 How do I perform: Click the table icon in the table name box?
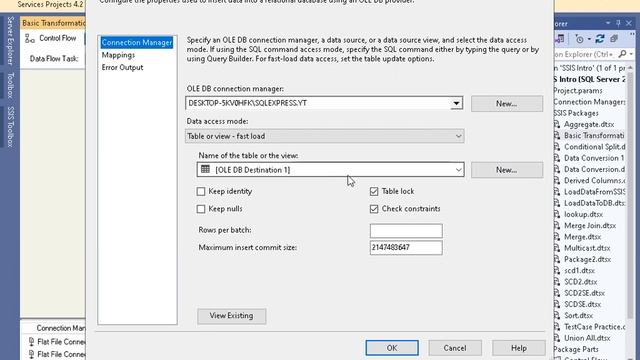tap(205, 169)
